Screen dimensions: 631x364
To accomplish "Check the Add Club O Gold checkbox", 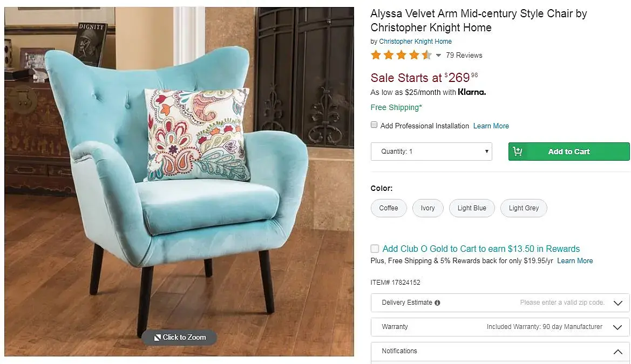I will 375,249.
